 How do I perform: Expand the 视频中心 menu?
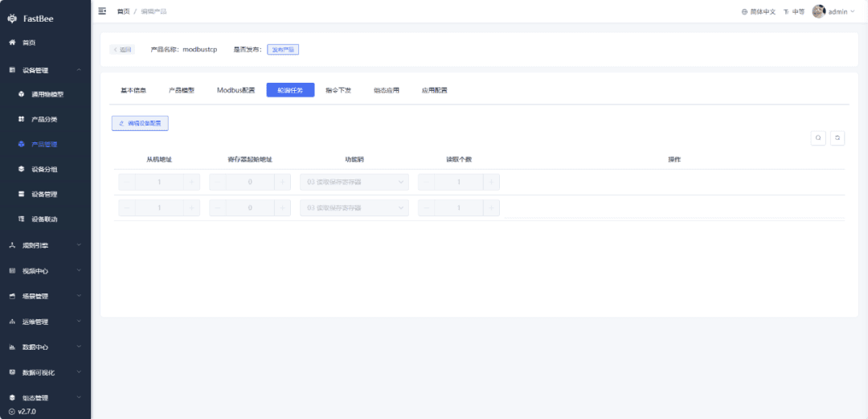click(45, 270)
